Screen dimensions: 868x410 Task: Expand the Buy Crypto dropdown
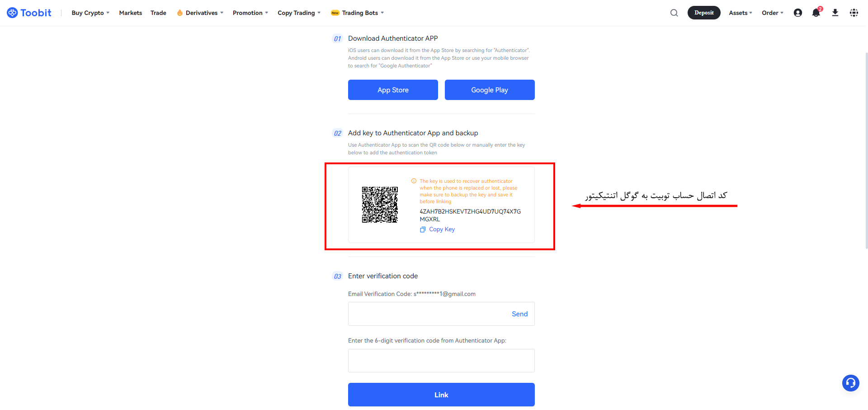tap(90, 13)
